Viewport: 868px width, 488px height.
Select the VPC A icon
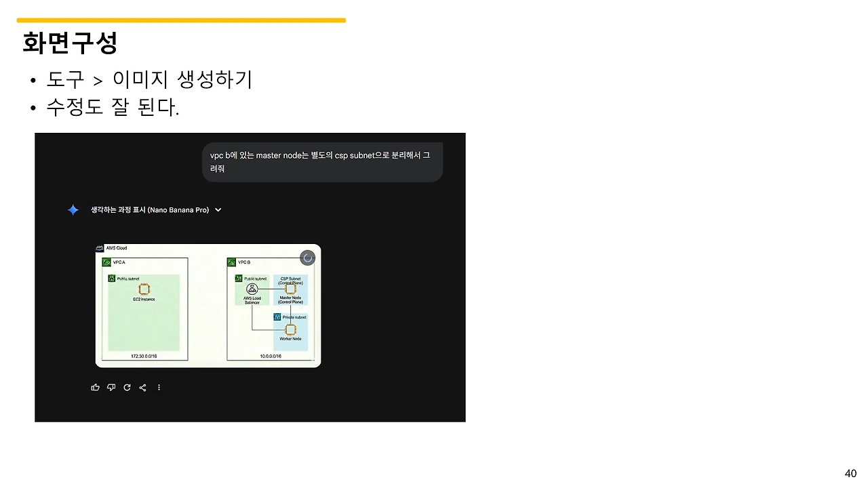[106, 262]
